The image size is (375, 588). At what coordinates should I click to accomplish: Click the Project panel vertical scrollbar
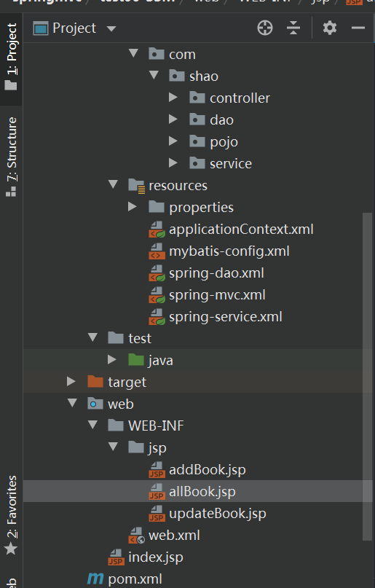367,377
